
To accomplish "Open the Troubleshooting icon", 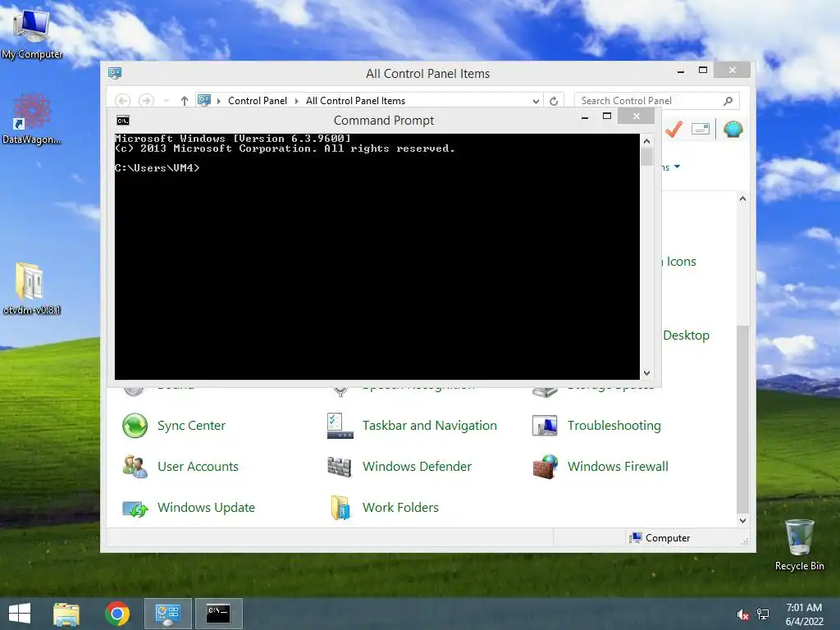I will coord(545,426).
